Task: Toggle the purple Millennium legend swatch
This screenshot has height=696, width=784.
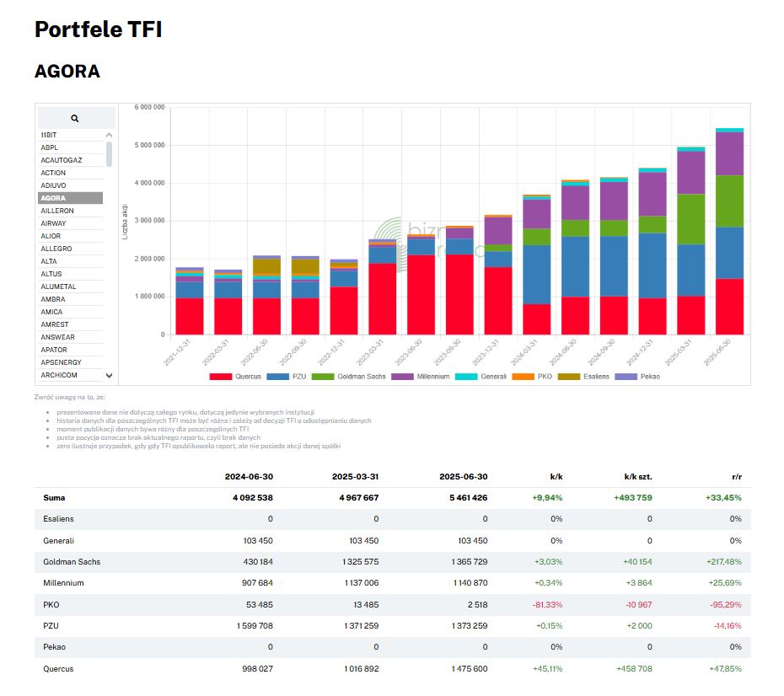Action: [x=402, y=377]
